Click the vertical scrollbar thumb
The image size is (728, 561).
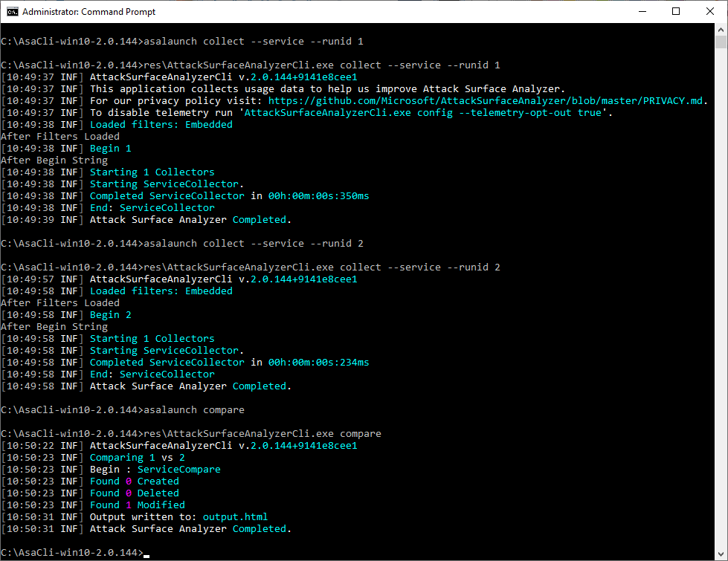coord(721,42)
